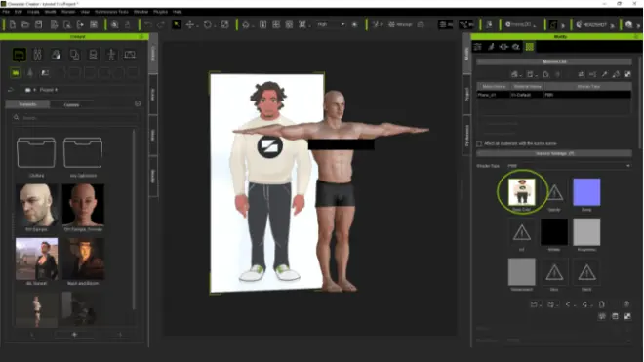
Task: Click the gray Displacement swatch
Action: (x=522, y=272)
